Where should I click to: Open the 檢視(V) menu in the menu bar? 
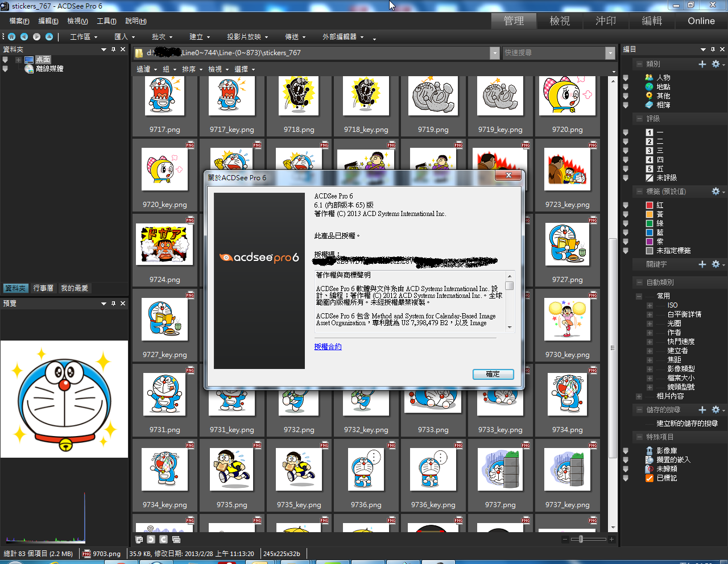(x=77, y=21)
